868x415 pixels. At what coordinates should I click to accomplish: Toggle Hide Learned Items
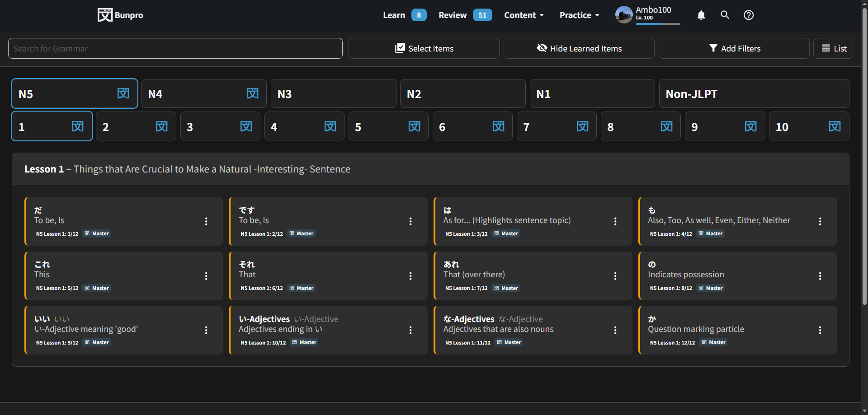579,48
